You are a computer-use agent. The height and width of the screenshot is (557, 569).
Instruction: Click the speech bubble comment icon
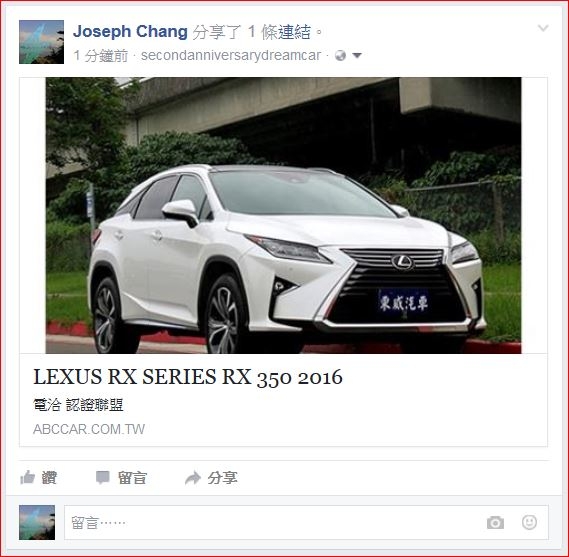pos(103,477)
